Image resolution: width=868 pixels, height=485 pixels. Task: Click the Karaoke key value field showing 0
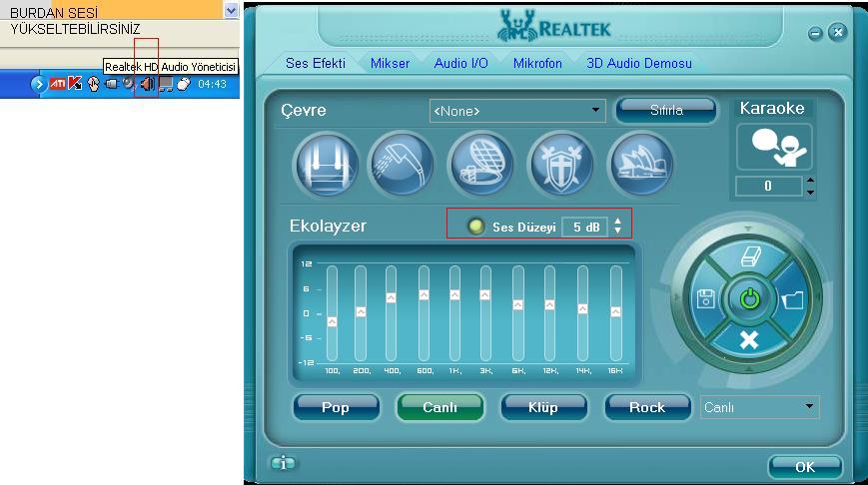(768, 187)
